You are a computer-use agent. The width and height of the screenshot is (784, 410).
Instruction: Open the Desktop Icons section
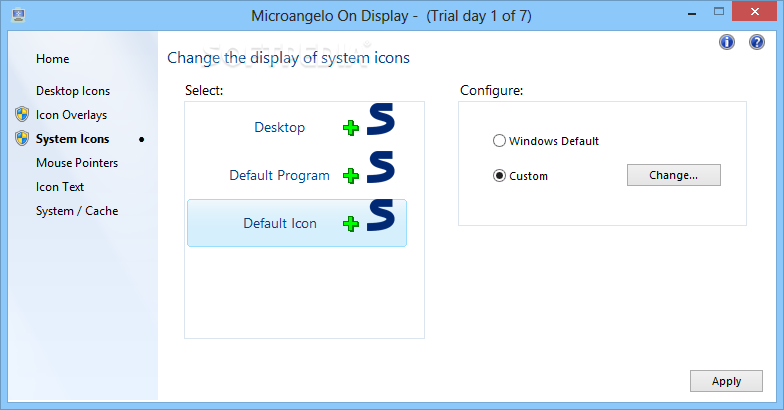pyautogui.click(x=73, y=91)
